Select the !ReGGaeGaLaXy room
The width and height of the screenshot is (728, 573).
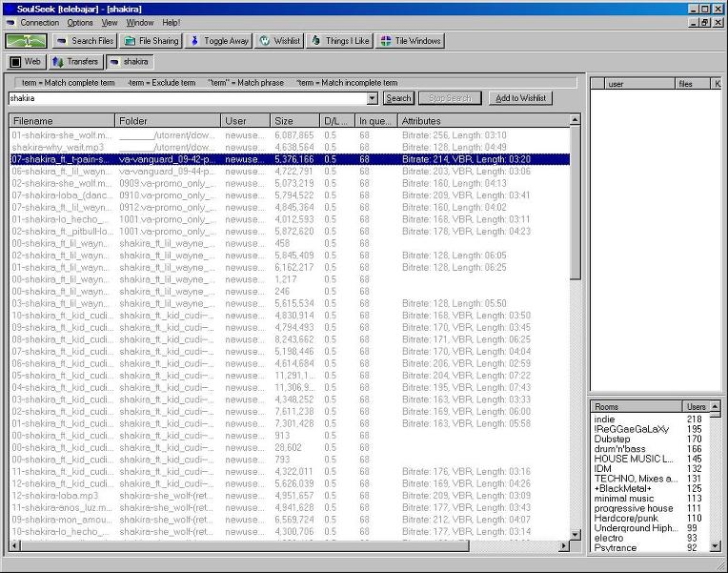(650, 429)
